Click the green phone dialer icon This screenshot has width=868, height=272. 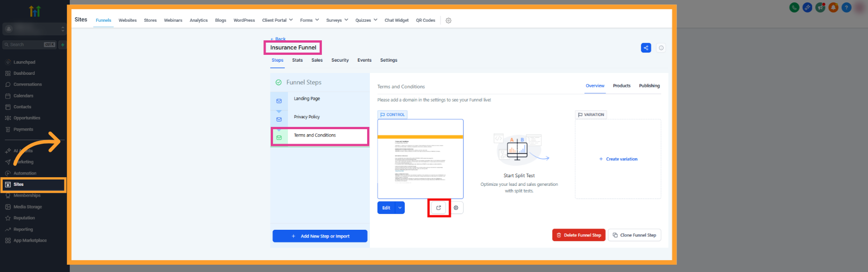(794, 7)
